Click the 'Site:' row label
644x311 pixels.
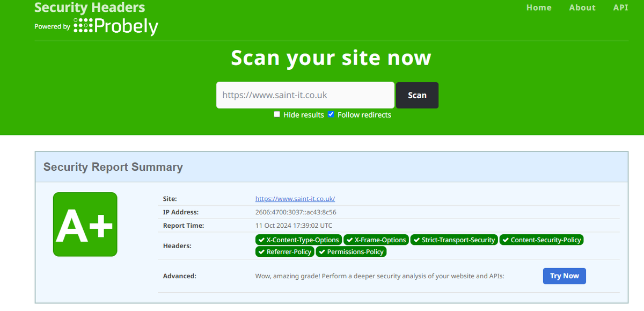170,199
